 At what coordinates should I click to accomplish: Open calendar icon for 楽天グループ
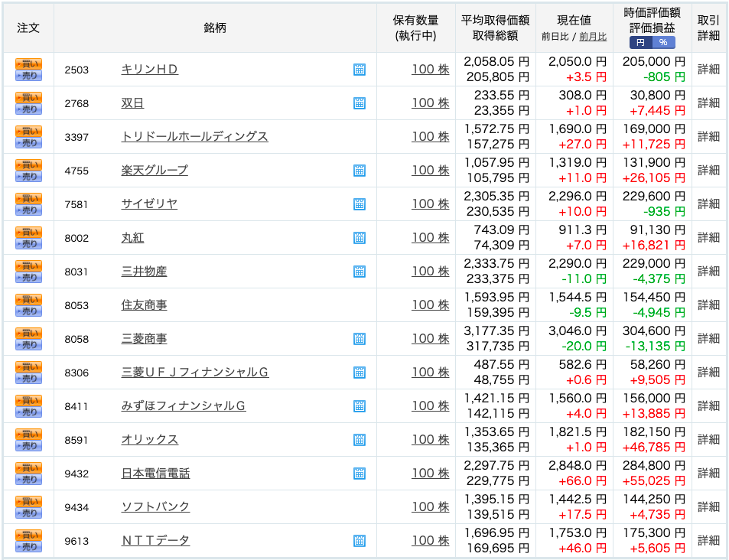tap(360, 171)
